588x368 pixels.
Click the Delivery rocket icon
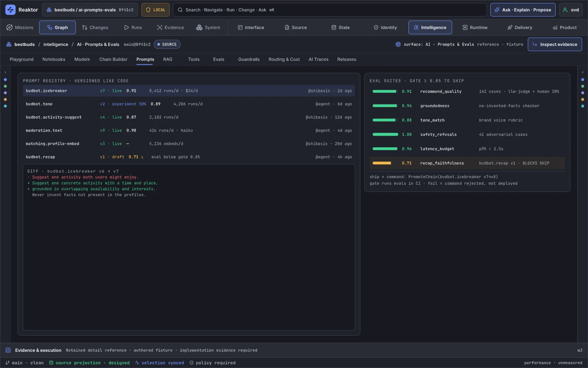point(510,28)
